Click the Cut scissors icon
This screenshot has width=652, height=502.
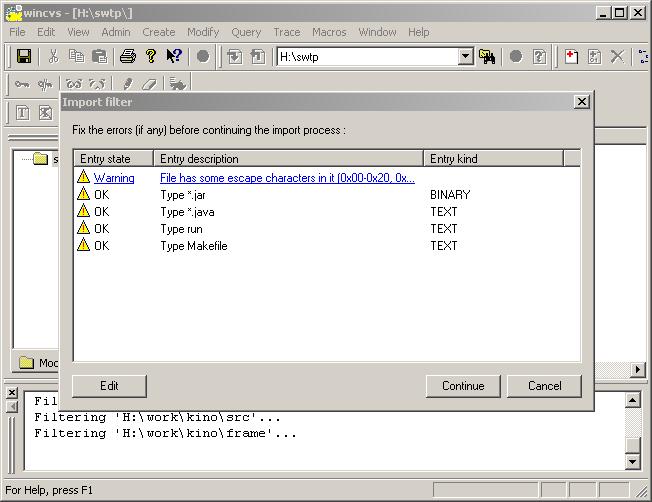[53, 56]
